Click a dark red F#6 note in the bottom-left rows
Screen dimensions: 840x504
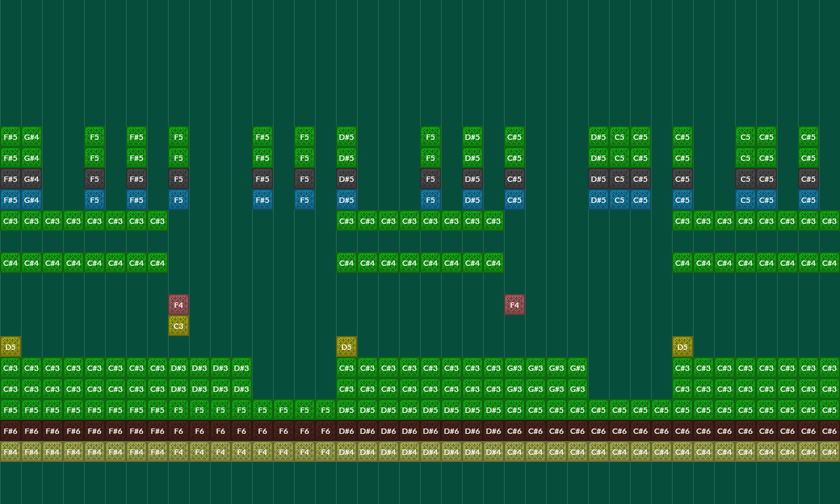pos(10,430)
